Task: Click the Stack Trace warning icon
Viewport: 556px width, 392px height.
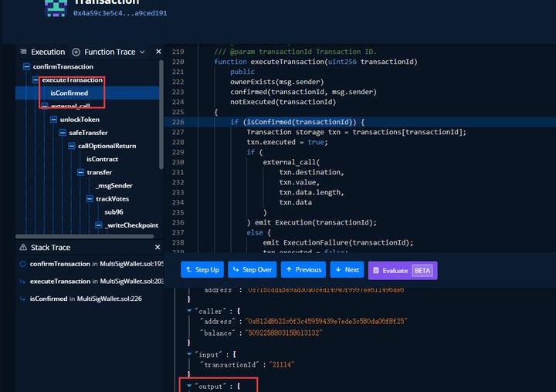Action: point(23,247)
